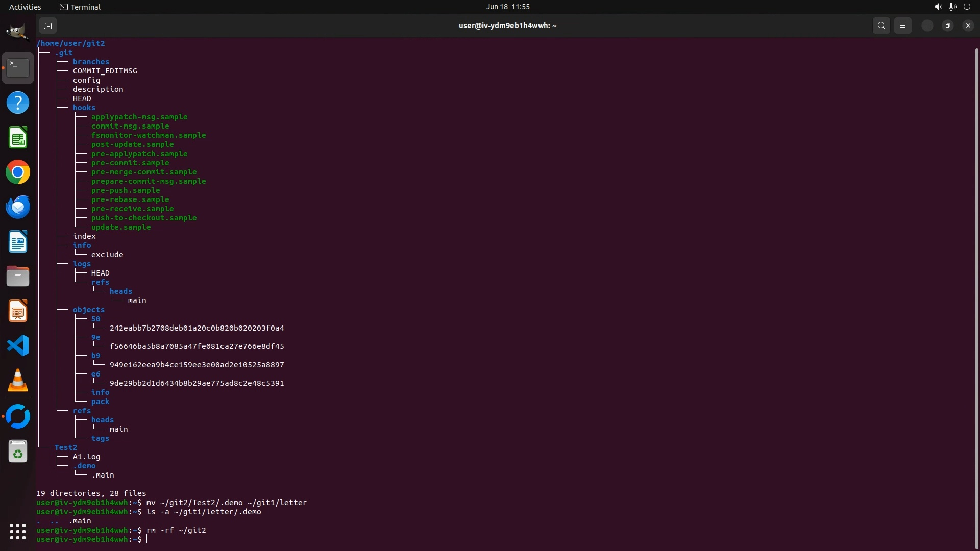Click the new tab button in terminal header
Image resolution: width=980 pixels, height=551 pixels.
coord(48,26)
